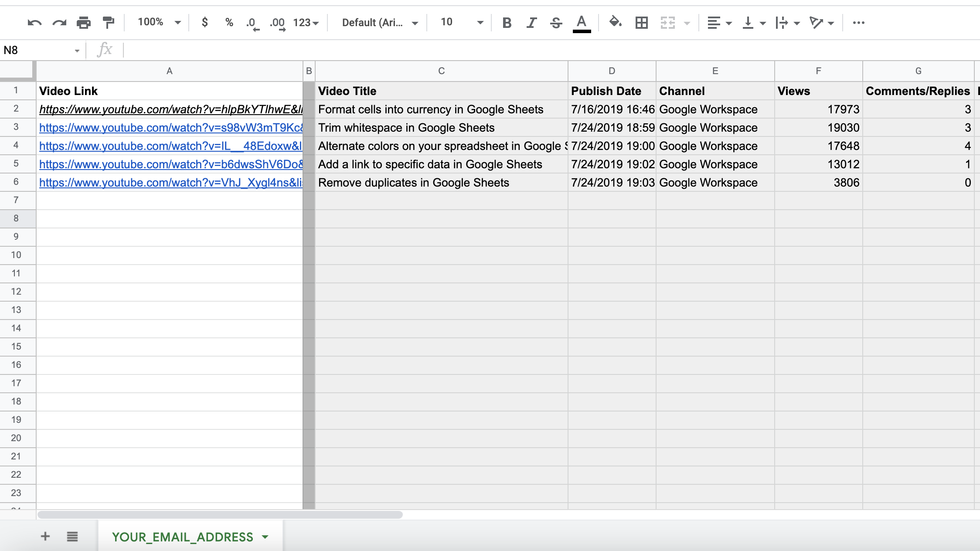Decrease decimal places

tap(252, 23)
